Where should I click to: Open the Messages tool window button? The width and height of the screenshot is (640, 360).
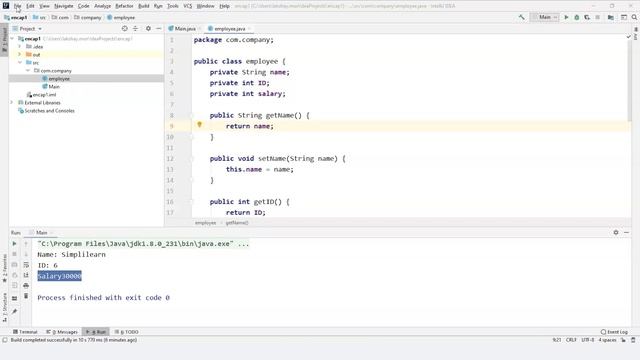[x=62, y=332]
